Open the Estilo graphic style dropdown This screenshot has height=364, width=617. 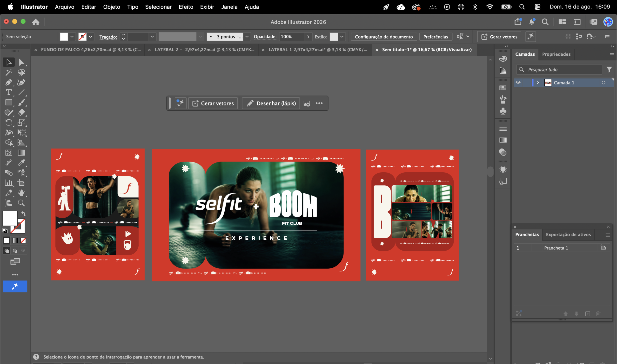342,37
